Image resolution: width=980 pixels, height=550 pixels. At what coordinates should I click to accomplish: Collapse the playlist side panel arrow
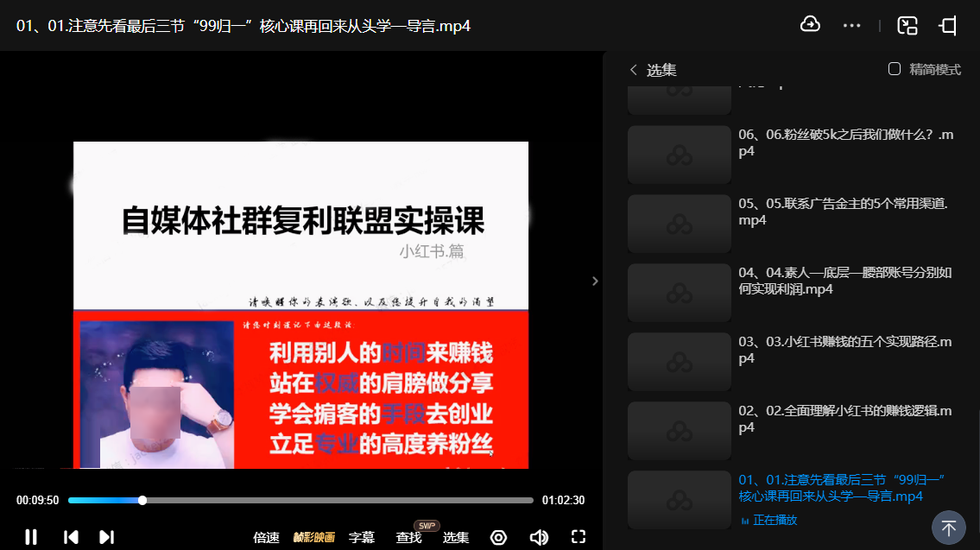(x=595, y=281)
